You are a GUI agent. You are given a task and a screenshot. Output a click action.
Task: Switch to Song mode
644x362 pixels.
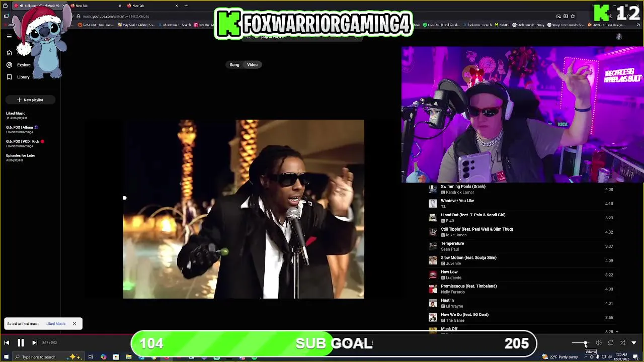pos(234,64)
